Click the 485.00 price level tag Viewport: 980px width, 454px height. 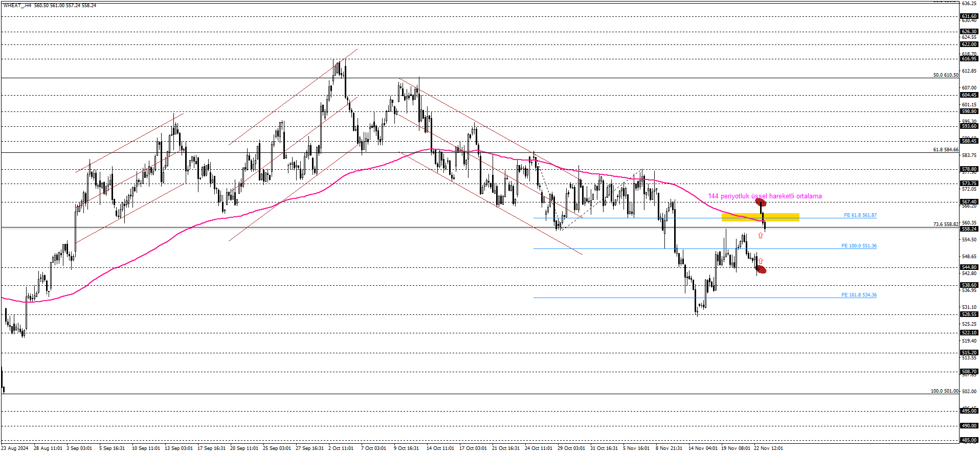[969, 440]
